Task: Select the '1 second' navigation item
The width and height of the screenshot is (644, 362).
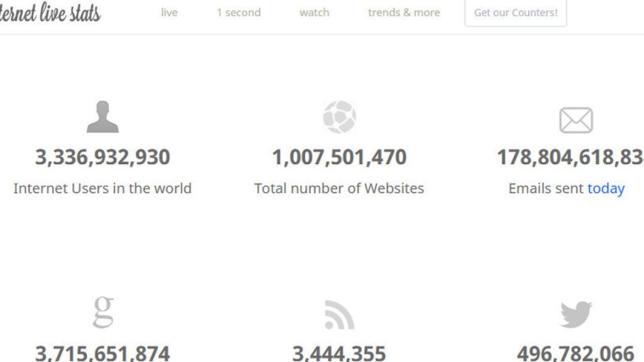Action: pyautogui.click(x=239, y=12)
